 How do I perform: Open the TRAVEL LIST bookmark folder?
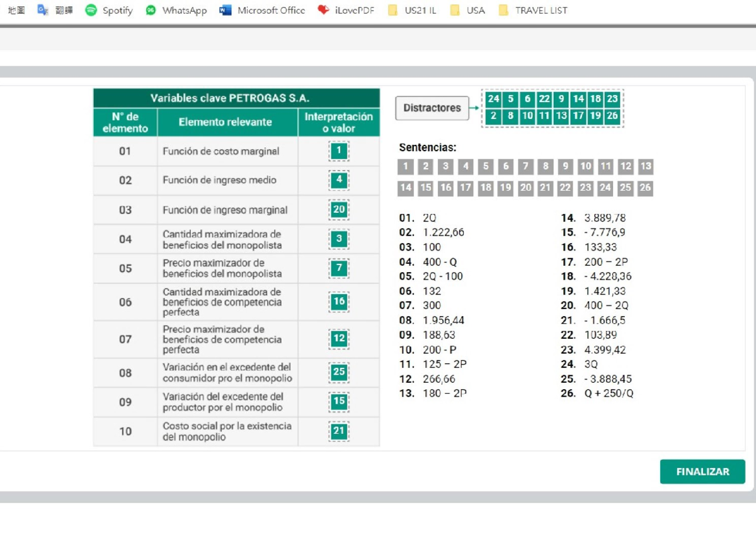[532, 10]
